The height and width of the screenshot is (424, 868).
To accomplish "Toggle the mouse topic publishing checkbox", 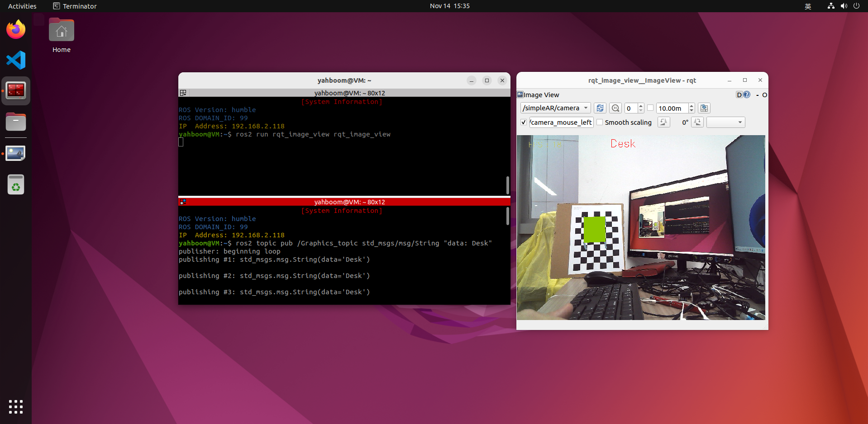I will coord(524,122).
